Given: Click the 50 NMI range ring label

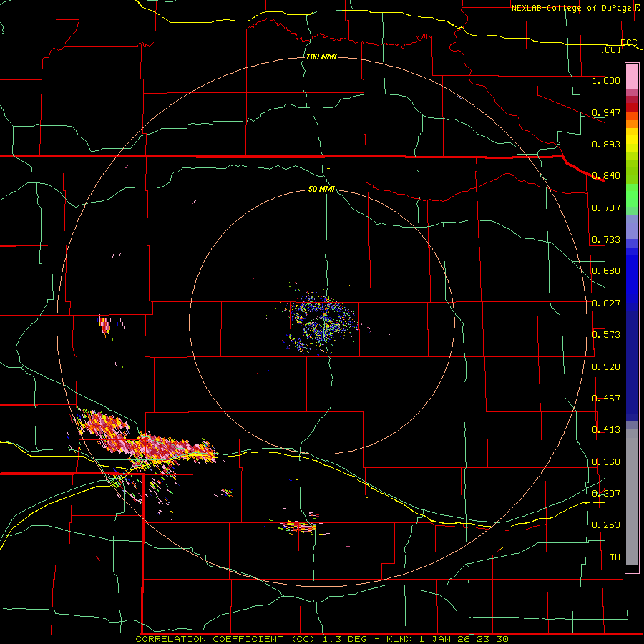Looking at the screenshot, I should point(321,189).
